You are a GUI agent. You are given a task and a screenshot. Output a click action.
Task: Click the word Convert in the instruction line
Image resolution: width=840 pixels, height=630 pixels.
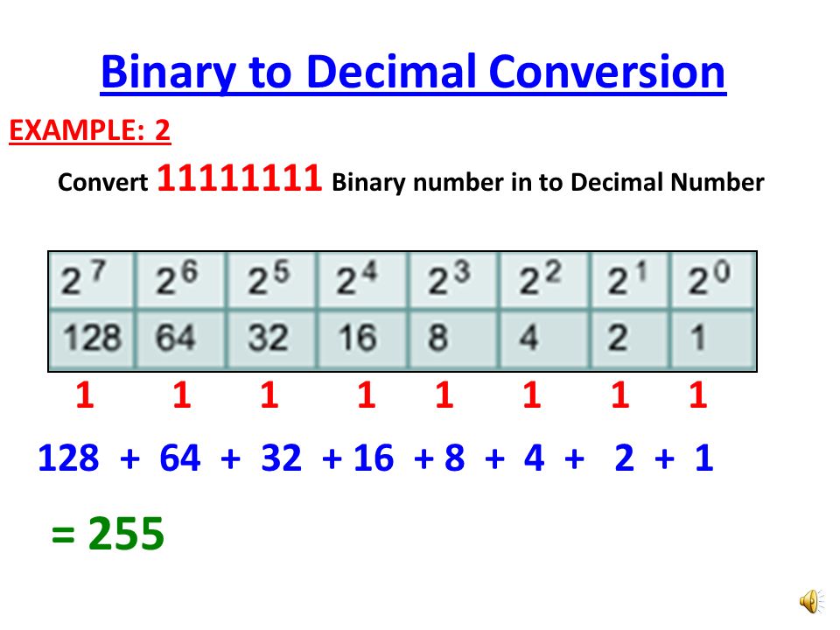click(104, 184)
